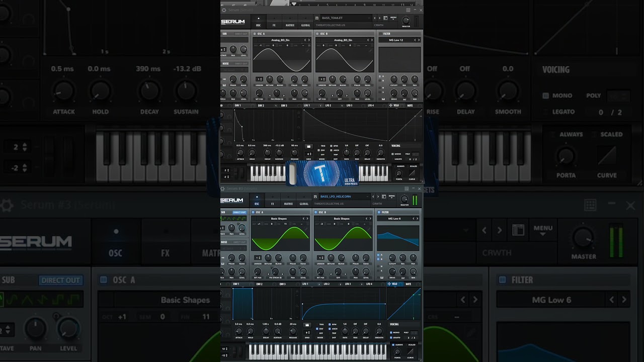Click the LFO GRID stepper in Serum #3
The image size is (644, 362).
click(x=307, y=332)
